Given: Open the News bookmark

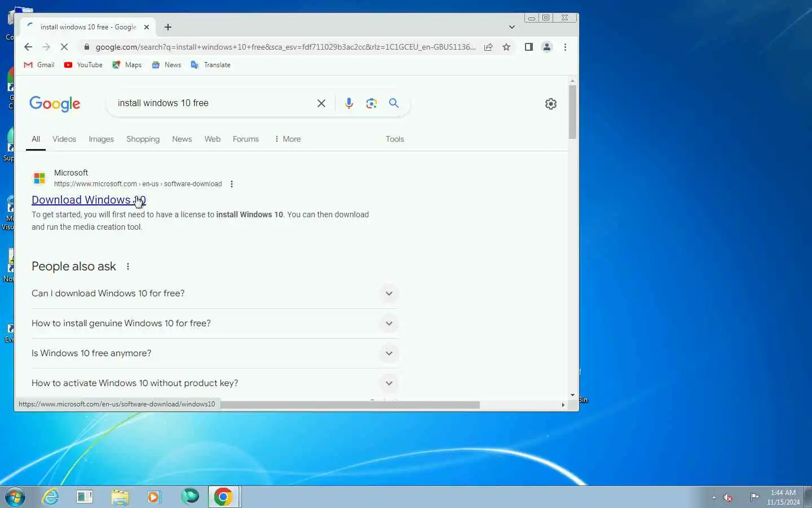Looking at the screenshot, I should [166, 65].
